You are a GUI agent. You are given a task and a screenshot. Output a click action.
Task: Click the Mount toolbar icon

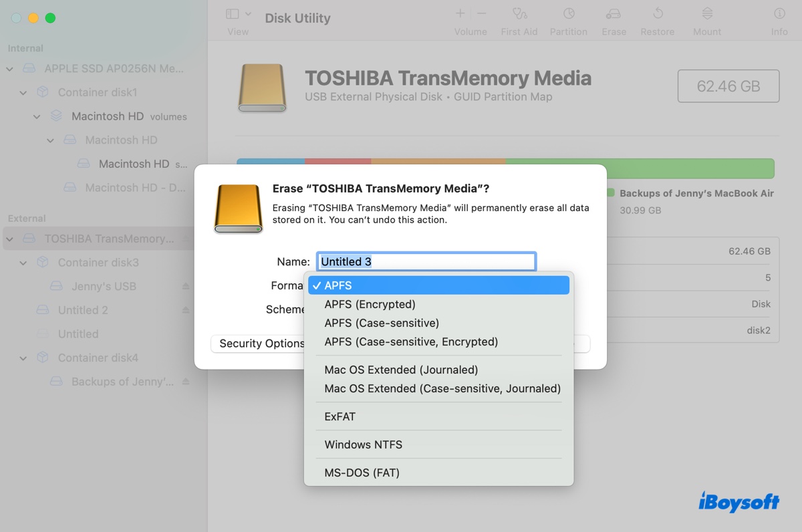(706, 14)
